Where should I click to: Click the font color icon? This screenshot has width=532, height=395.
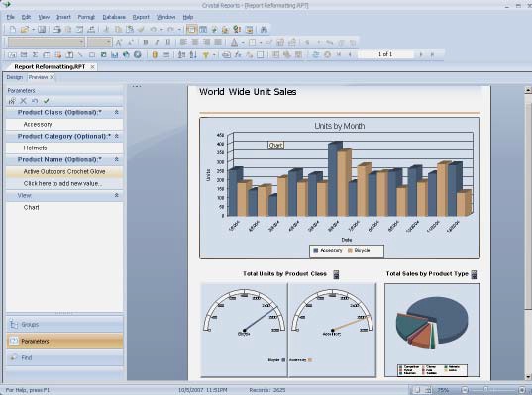[234, 42]
